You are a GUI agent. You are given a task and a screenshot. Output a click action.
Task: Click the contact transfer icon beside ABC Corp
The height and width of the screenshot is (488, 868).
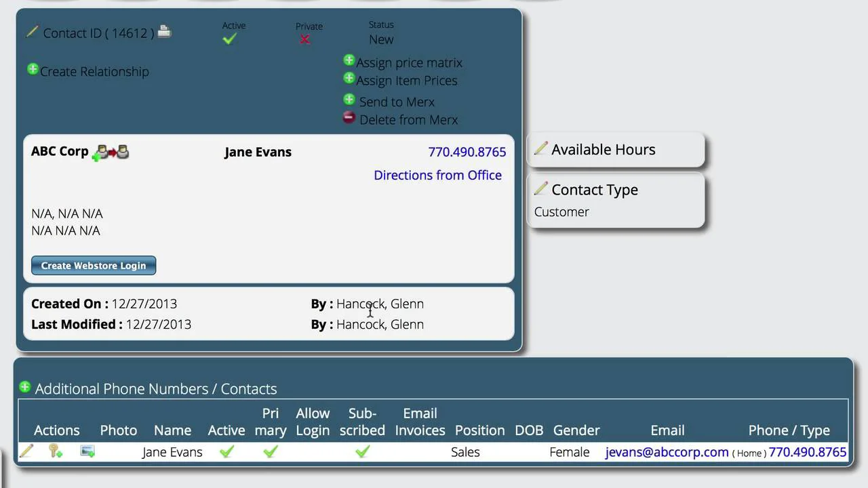[112, 152]
